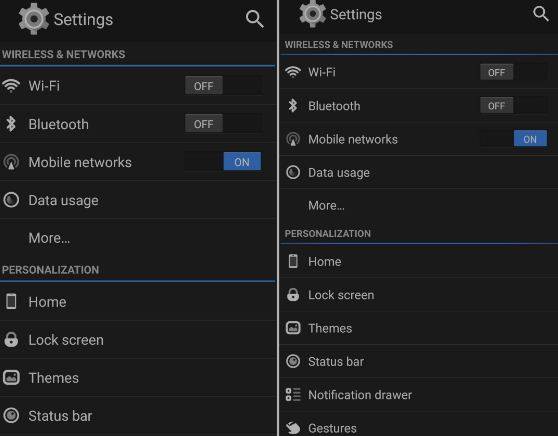
Task: Click Bluetooth symbol icon in left panel
Action: [x=11, y=124]
